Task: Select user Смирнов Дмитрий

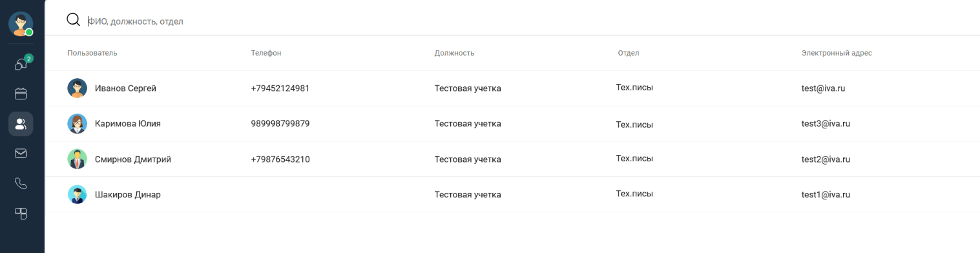Action: [133, 159]
